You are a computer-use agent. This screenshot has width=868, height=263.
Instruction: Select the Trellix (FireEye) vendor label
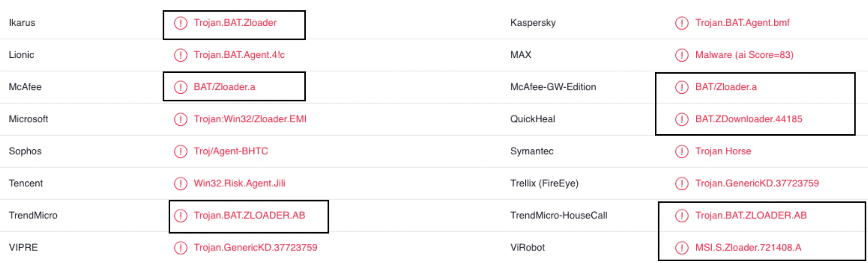544,183
